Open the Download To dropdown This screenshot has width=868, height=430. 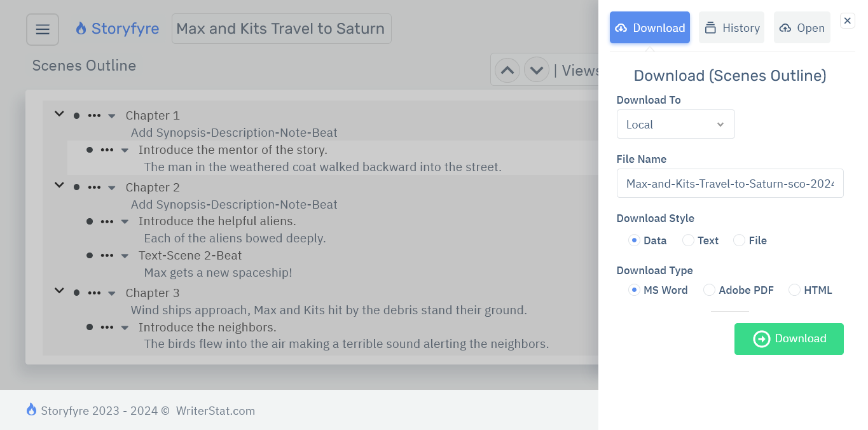(675, 124)
